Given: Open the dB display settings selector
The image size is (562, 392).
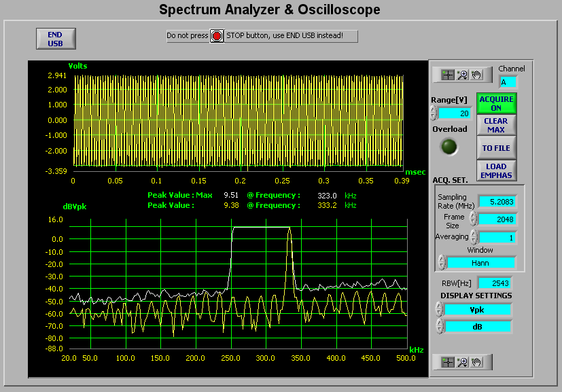Looking at the screenshot, I should pos(478,326).
